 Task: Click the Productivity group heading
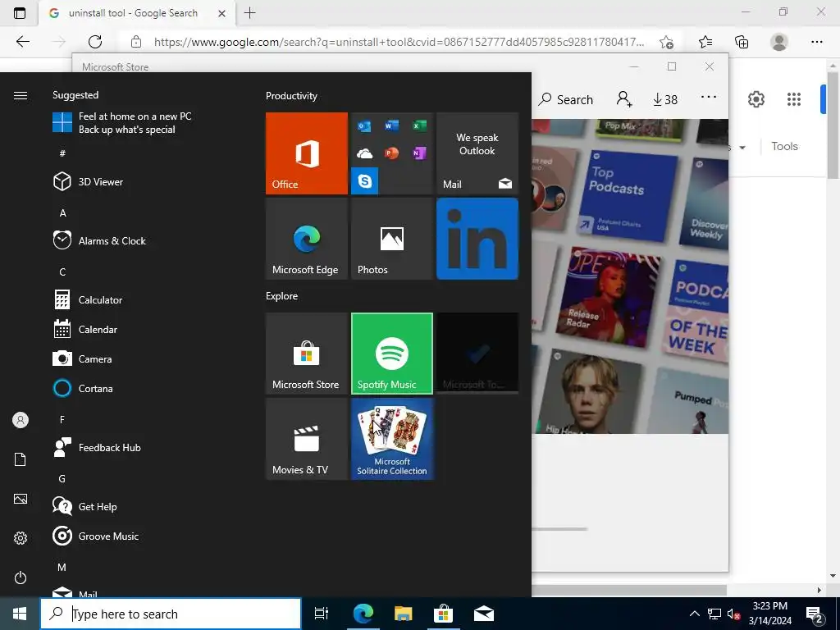pos(291,96)
